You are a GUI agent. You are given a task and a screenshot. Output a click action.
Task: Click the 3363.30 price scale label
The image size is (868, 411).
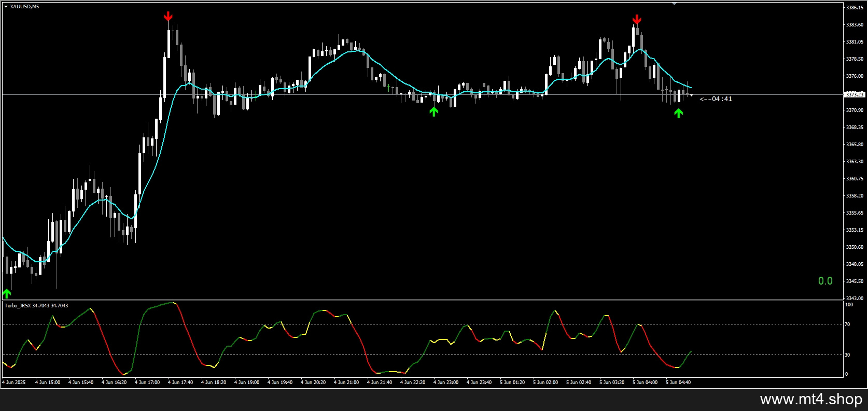point(855,162)
